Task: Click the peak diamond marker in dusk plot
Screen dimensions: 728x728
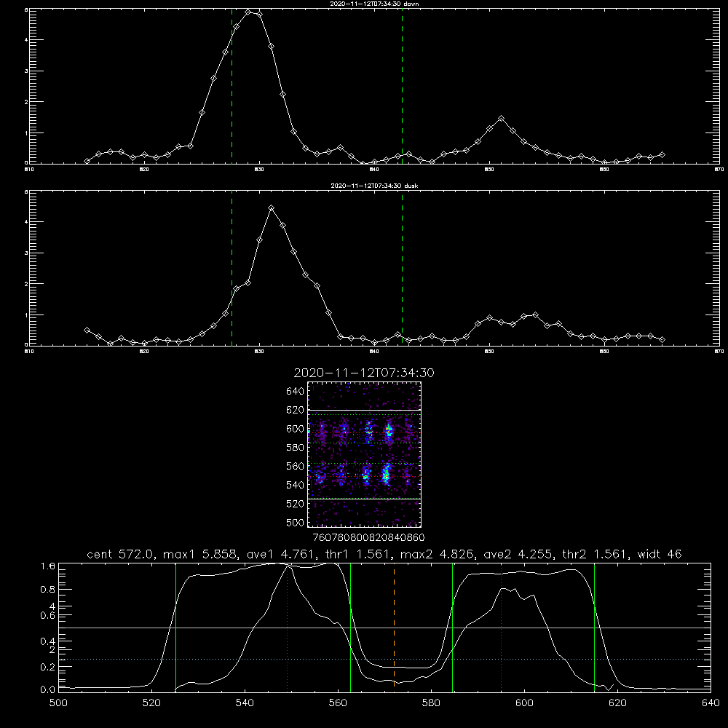Action: tap(271, 208)
